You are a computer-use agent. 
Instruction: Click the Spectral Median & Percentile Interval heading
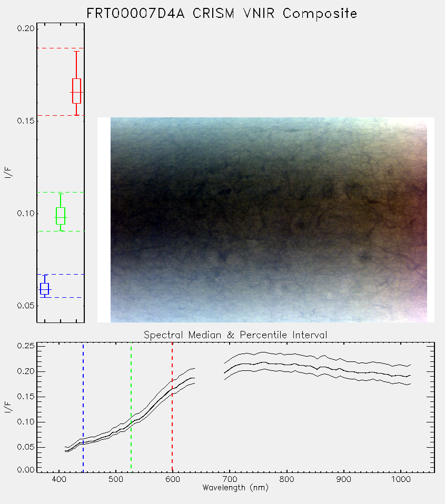coord(235,335)
